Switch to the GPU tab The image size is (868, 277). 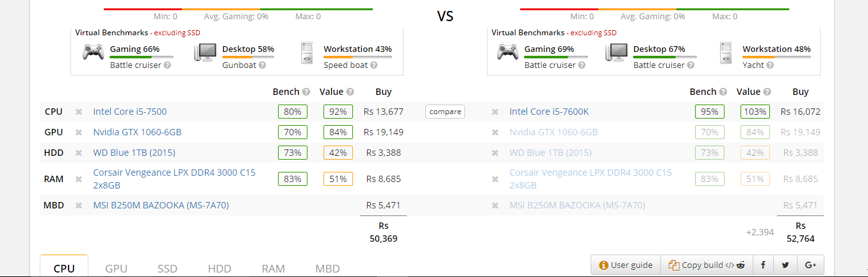[116, 269]
